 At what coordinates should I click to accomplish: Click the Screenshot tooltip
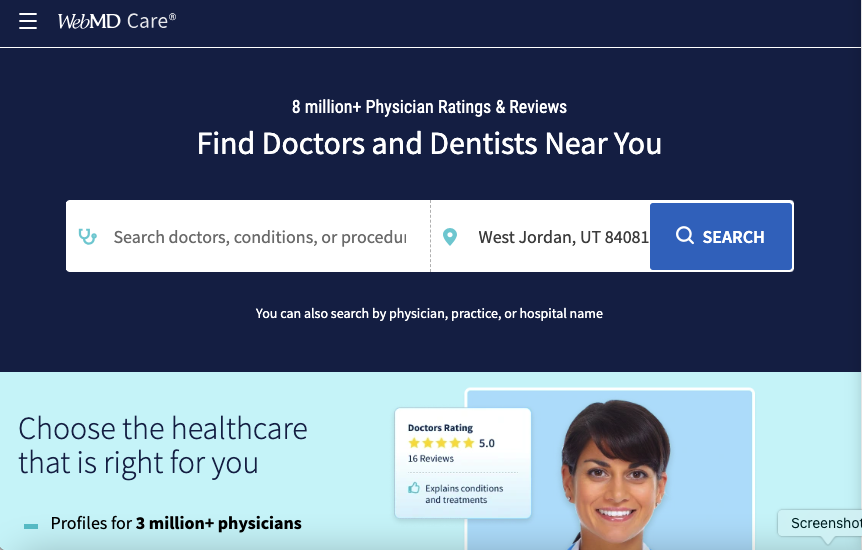click(x=820, y=523)
